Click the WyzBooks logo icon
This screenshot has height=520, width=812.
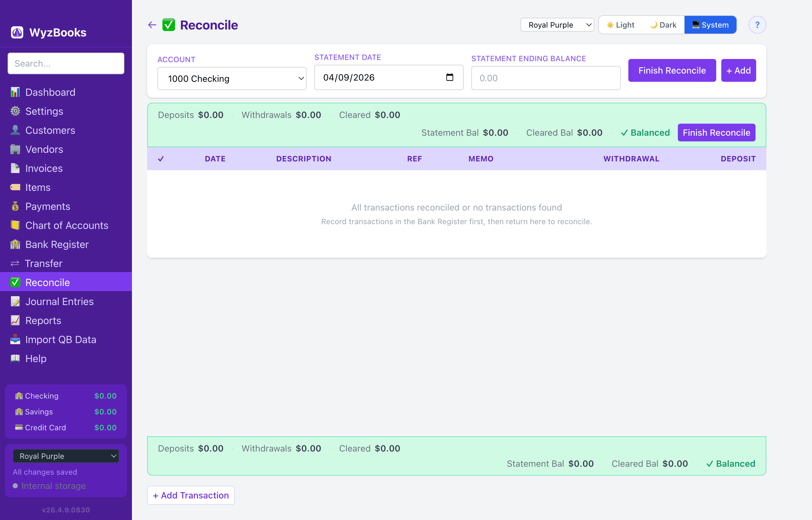tap(17, 32)
